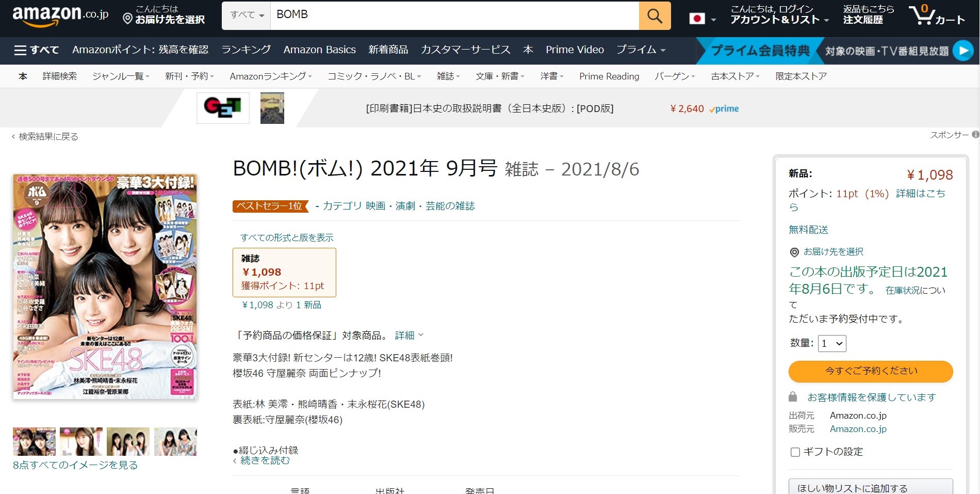Open 限定本ストア in books subnav
The image size is (980, 494).
click(x=801, y=76)
